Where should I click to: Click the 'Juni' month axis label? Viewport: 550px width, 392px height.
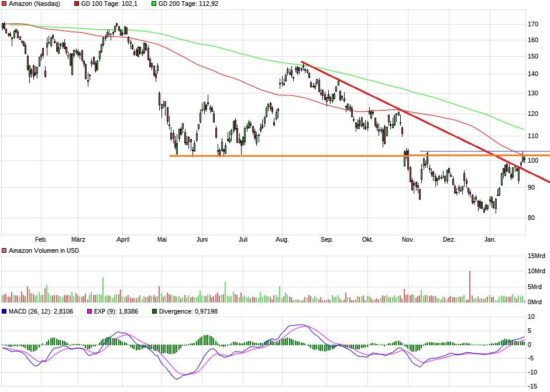(x=202, y=239)
